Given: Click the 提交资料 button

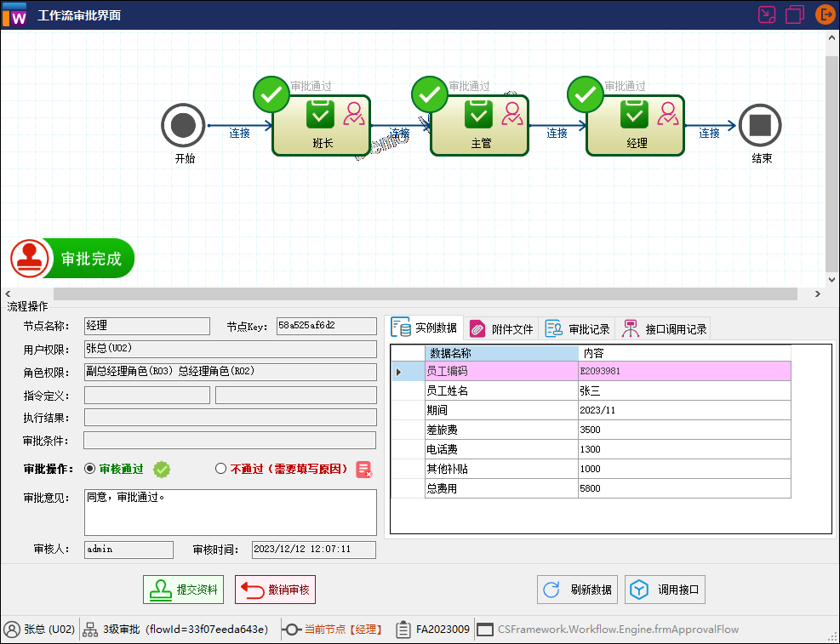Looking at the screenshot, I should click(183, 589).
